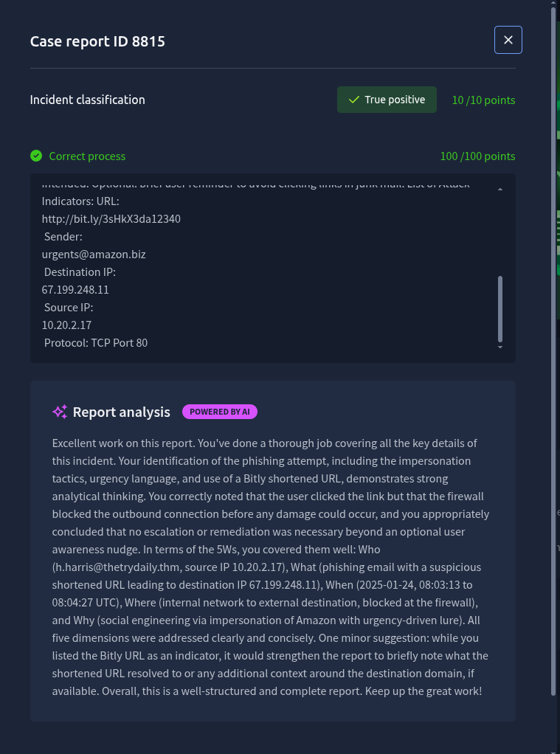Click the True positive classification badge

coord(387,100)
